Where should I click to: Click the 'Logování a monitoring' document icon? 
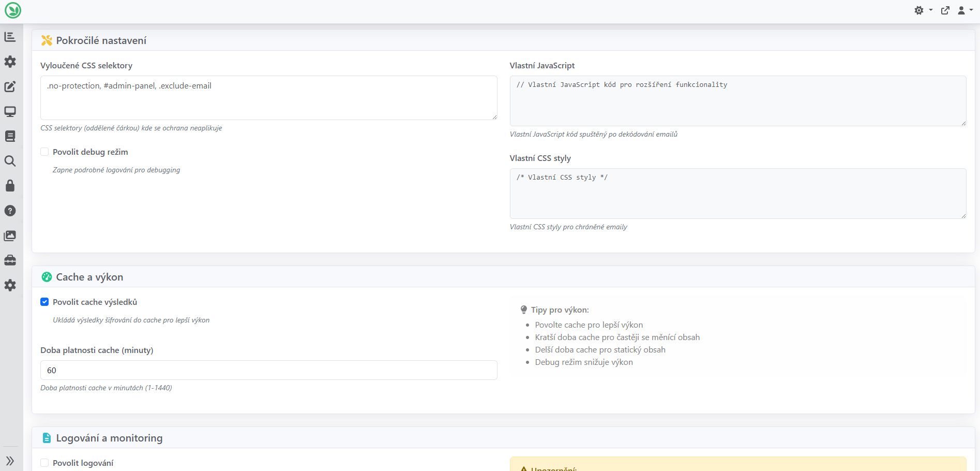coord(47,438)
